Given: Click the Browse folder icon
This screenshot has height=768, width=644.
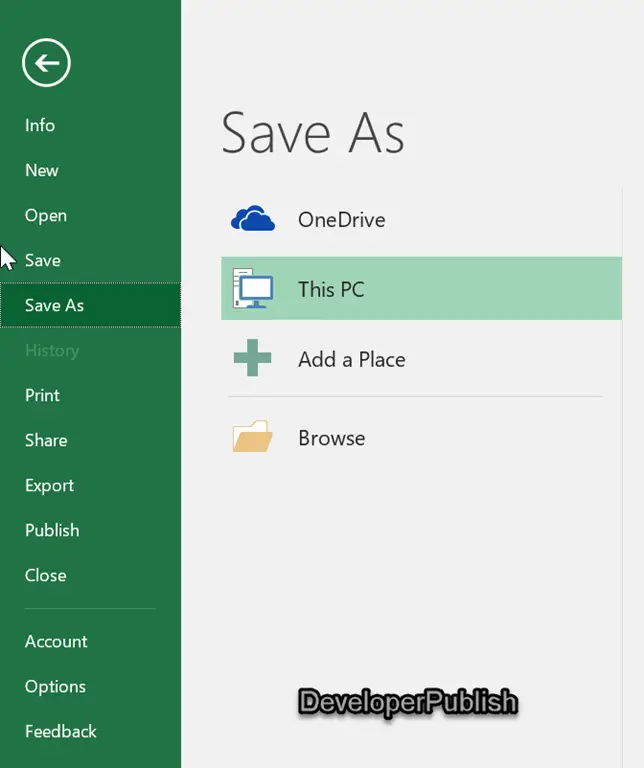Looking at the screenshot, I should [253, 436].
